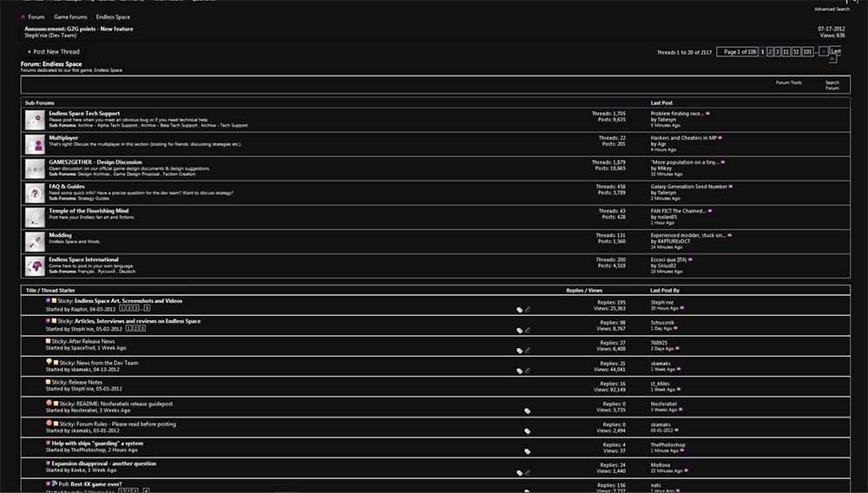Open the 'Endless Space International' title link
The width and height of the screenshot is (868, 493).
tap(83, 260)
